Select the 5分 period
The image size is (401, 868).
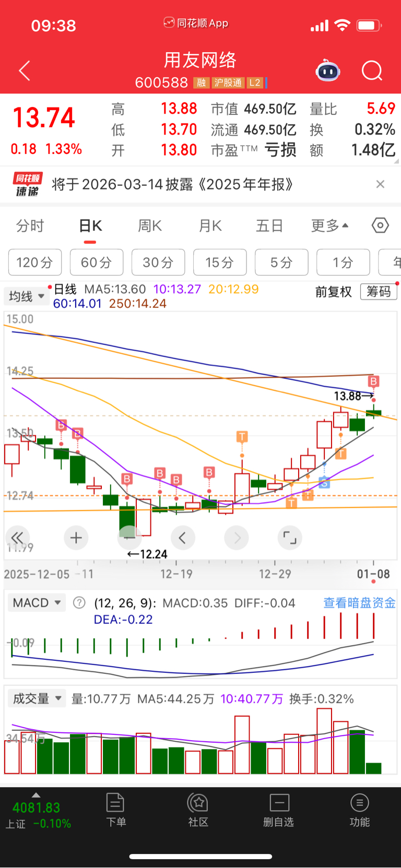click(281, 262)
